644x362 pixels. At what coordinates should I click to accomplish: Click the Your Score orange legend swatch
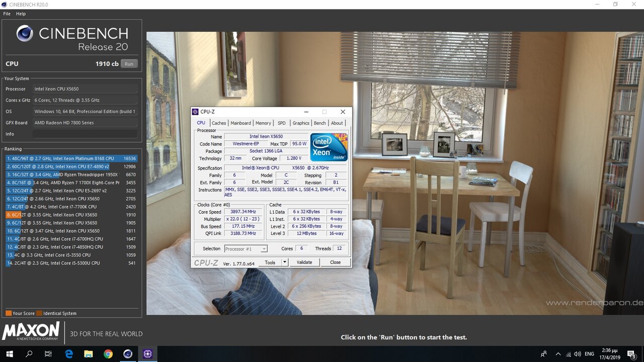point(9,313)
